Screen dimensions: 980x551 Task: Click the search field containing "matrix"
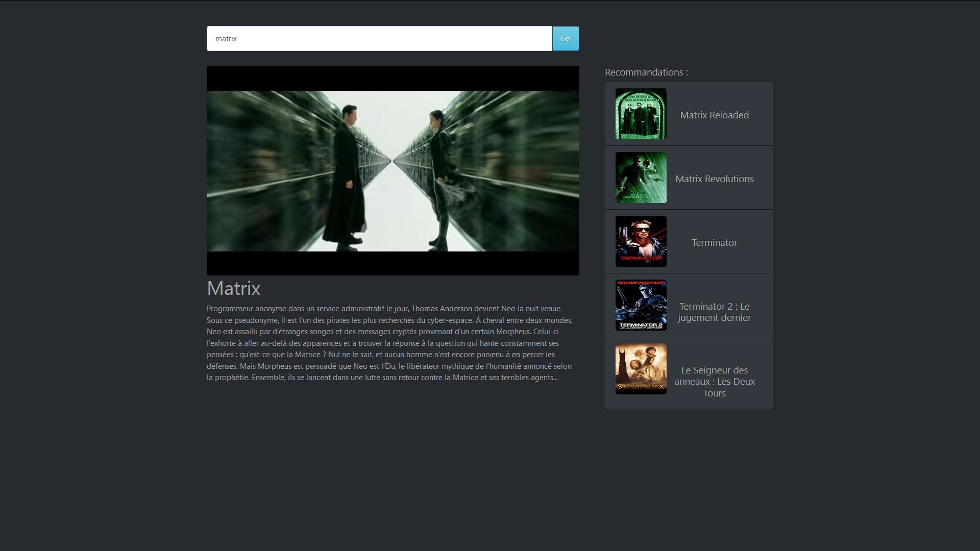379,39
